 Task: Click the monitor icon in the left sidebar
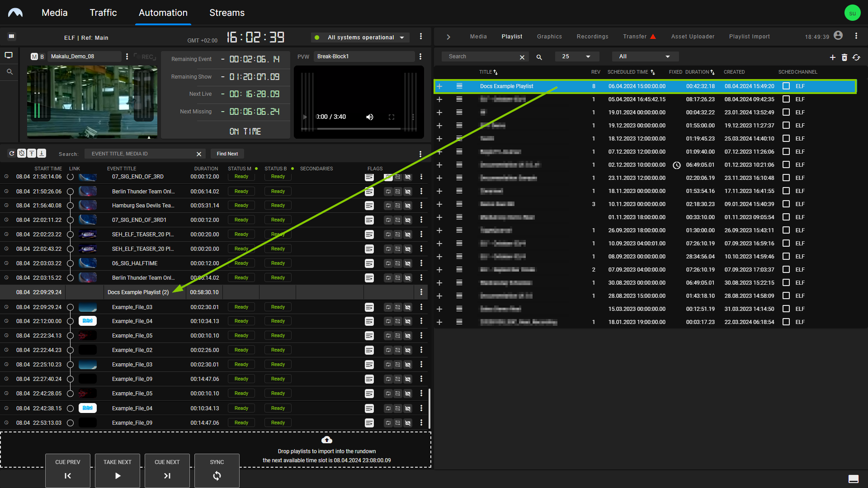tap(9, 55)
